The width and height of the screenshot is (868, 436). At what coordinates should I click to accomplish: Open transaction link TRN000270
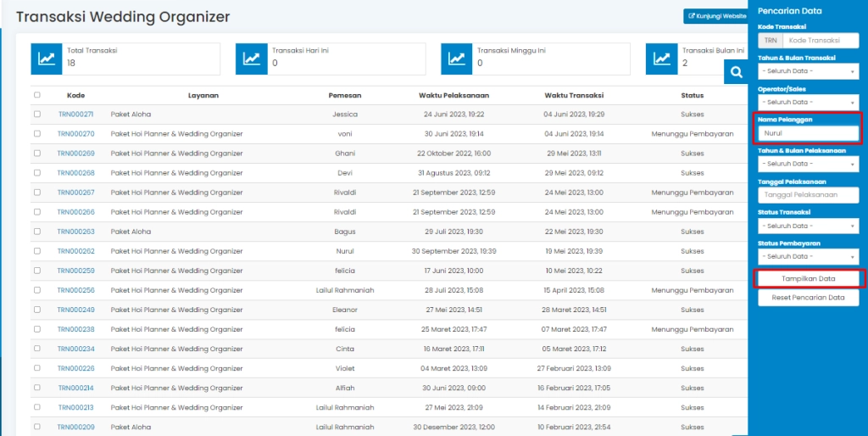click(x=75, y=134)
